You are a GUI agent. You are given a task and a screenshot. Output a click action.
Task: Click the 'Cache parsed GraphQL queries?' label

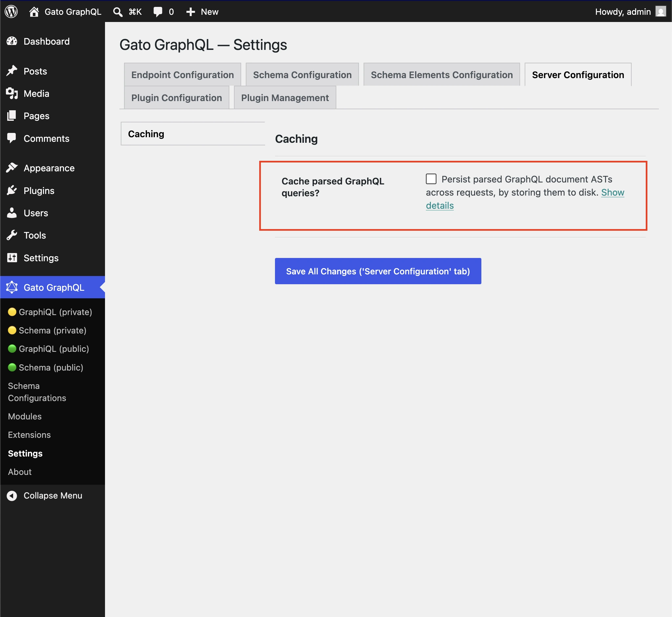tap(333, 187)
